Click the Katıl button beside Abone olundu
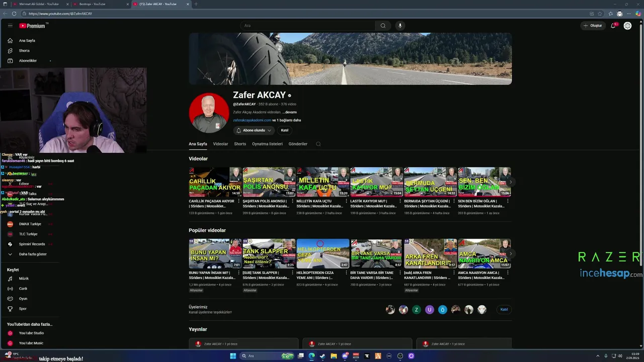644x362 pixels. pos(284,130)
